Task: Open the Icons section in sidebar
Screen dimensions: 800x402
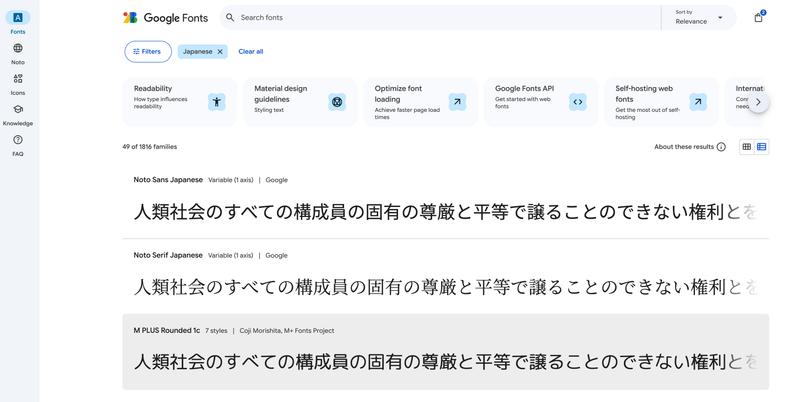Action: pyautogui.click(x=18, y=84)
